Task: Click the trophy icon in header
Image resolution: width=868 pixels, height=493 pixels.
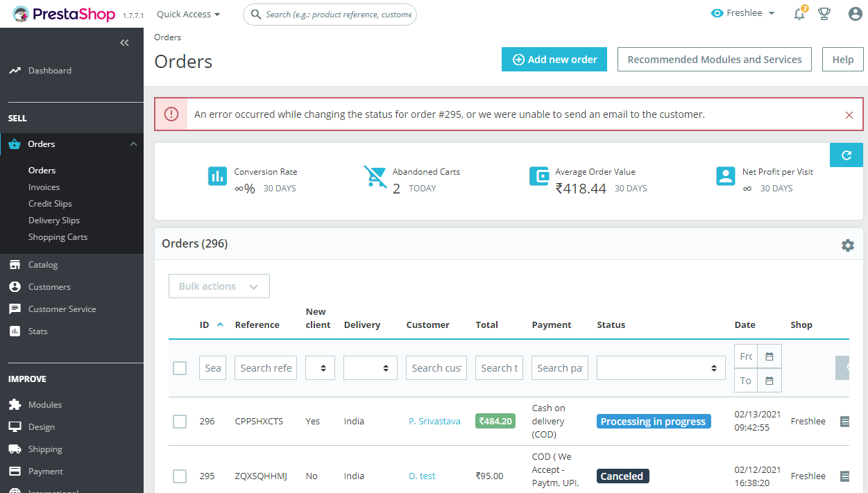Action: 824,14
